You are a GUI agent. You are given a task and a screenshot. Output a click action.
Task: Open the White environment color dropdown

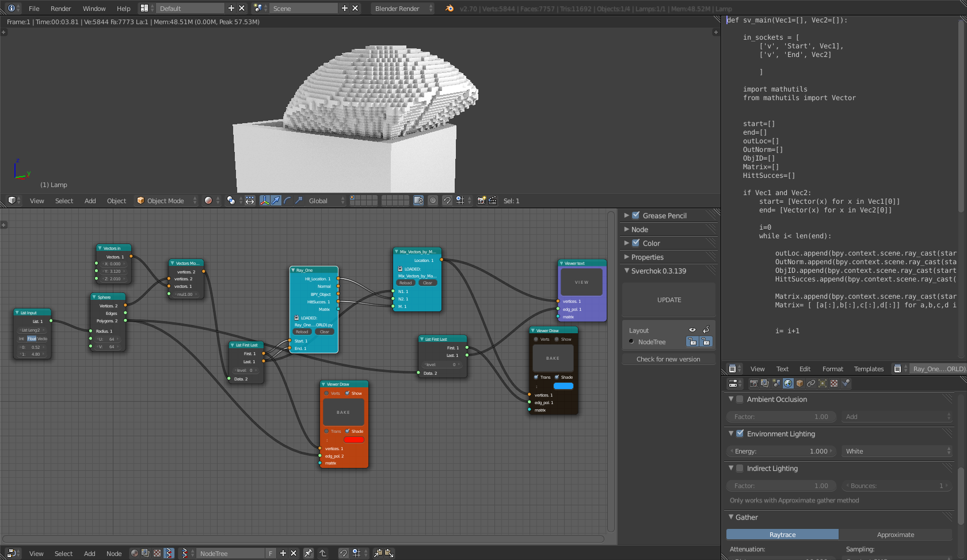897,451
